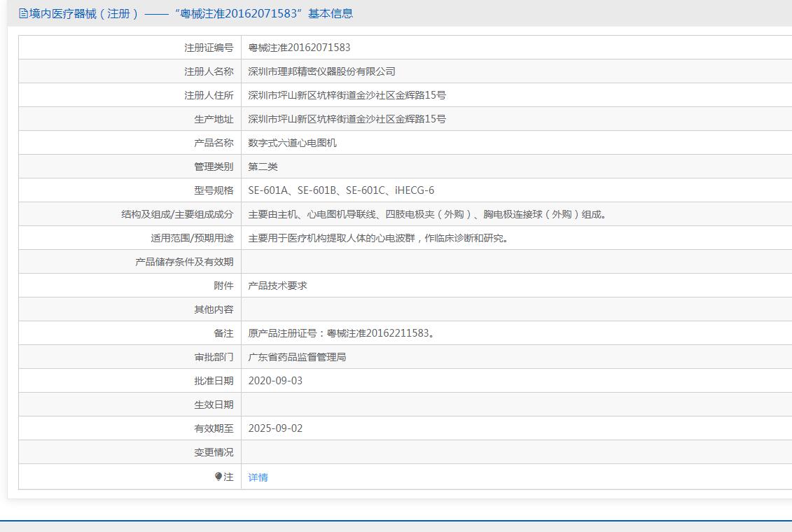This screenshot has height=532, width=792.
Task: Select the 第二类 category value
Action: coord(263,167)
